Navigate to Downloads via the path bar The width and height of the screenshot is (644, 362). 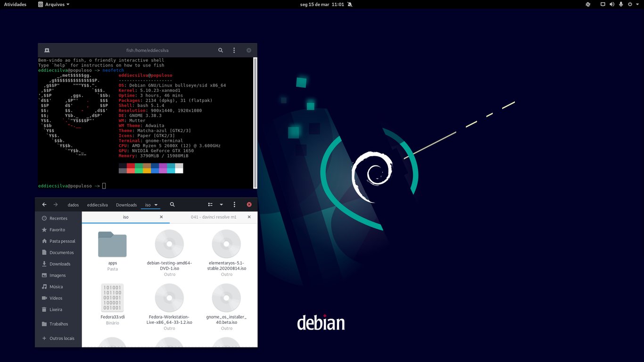tap(126, 205)
